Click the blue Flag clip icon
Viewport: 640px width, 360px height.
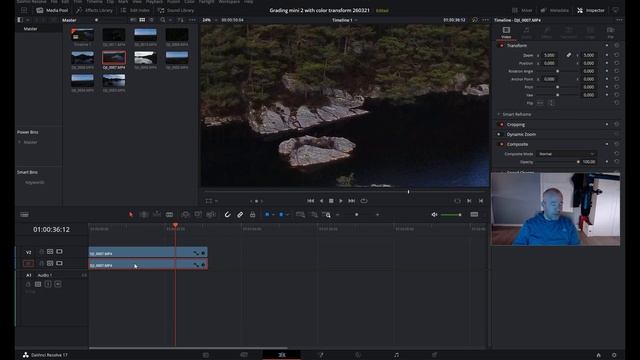pos(267,215)
